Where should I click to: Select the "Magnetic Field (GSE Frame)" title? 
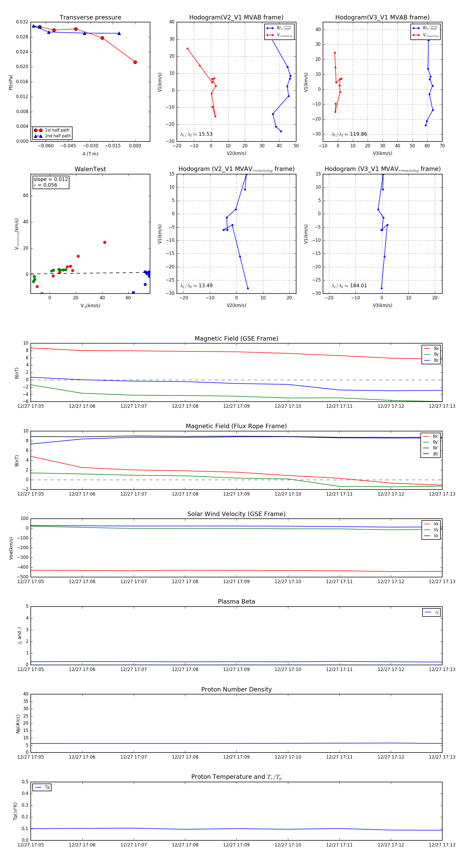click(236, 339)
